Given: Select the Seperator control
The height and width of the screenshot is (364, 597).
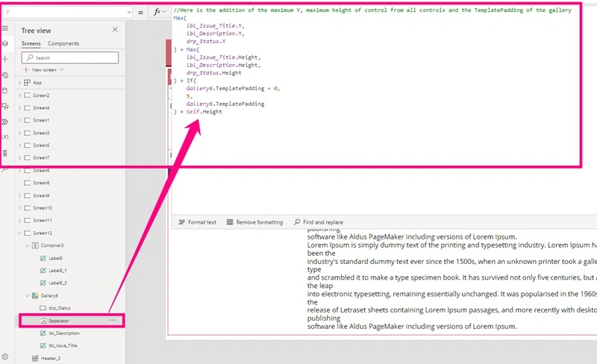Looking at the screenshot, I should click(59, 321).
